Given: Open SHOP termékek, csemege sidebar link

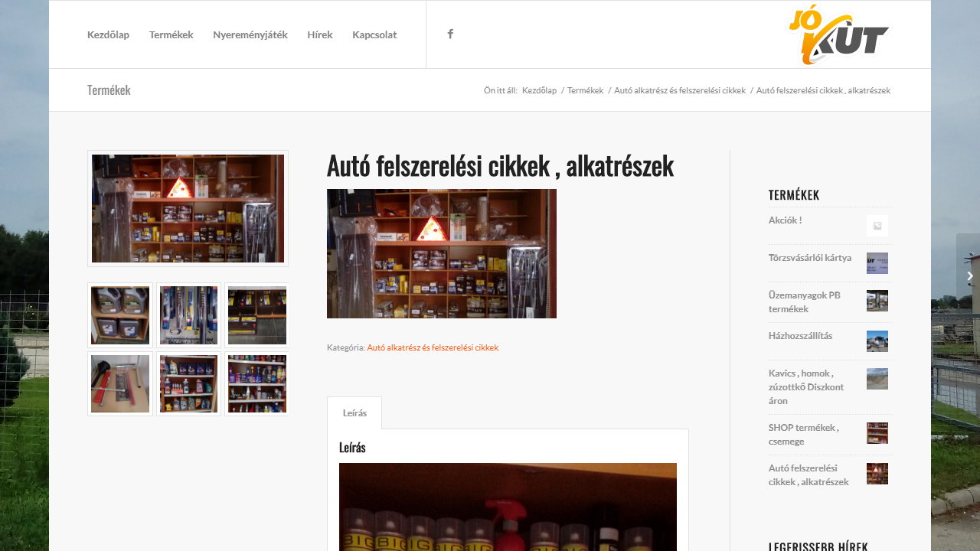Looking at the screenshot, I should click(x=804, y=435).
